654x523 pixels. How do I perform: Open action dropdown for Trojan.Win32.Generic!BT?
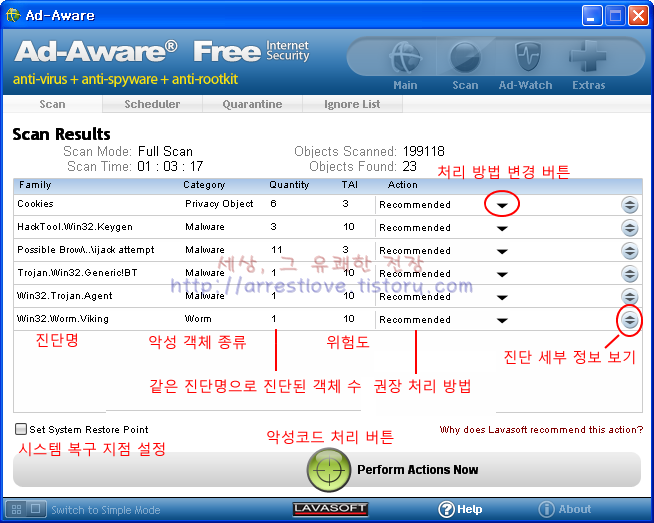(502, 274)
